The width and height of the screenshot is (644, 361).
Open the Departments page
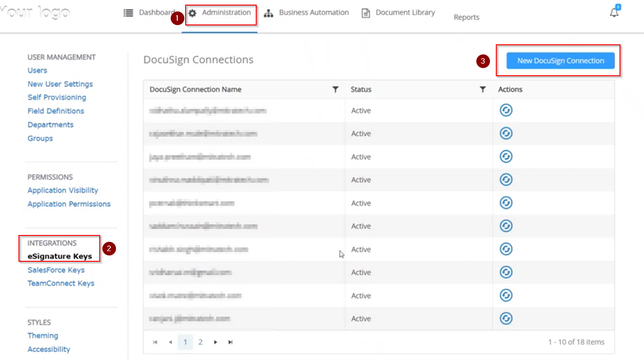50,125
